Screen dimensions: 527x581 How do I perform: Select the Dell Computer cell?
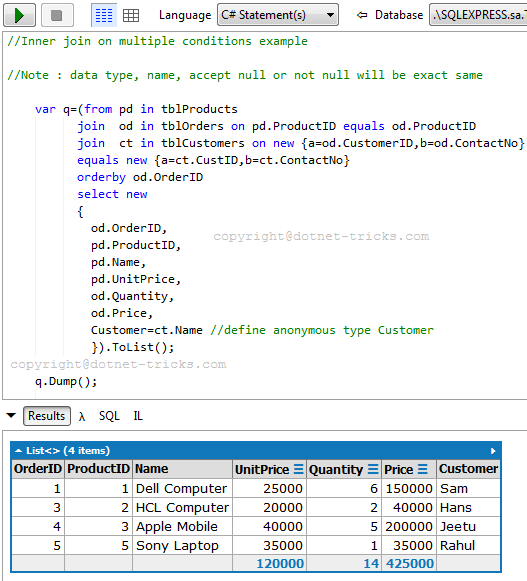(182, 489)
